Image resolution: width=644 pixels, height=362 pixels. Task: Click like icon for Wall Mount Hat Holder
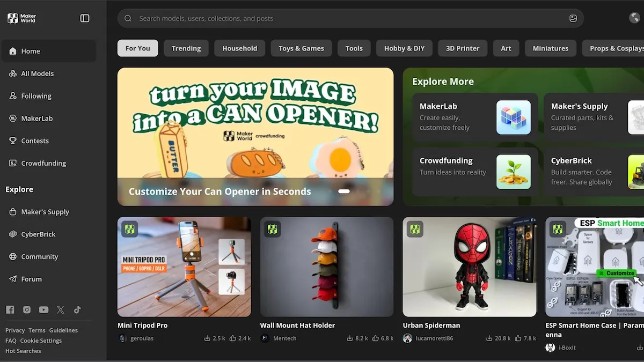point(376,338)
